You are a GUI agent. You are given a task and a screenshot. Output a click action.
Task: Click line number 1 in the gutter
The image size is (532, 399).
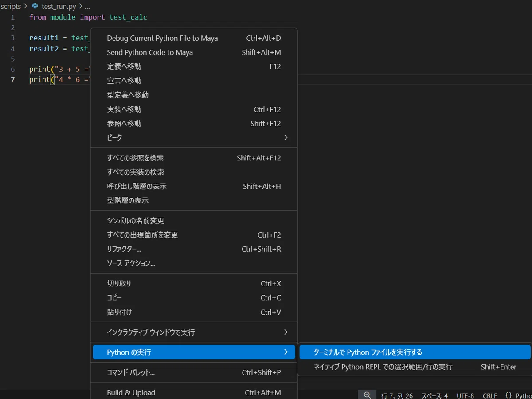pyautogui.click(x=12, y=17)
